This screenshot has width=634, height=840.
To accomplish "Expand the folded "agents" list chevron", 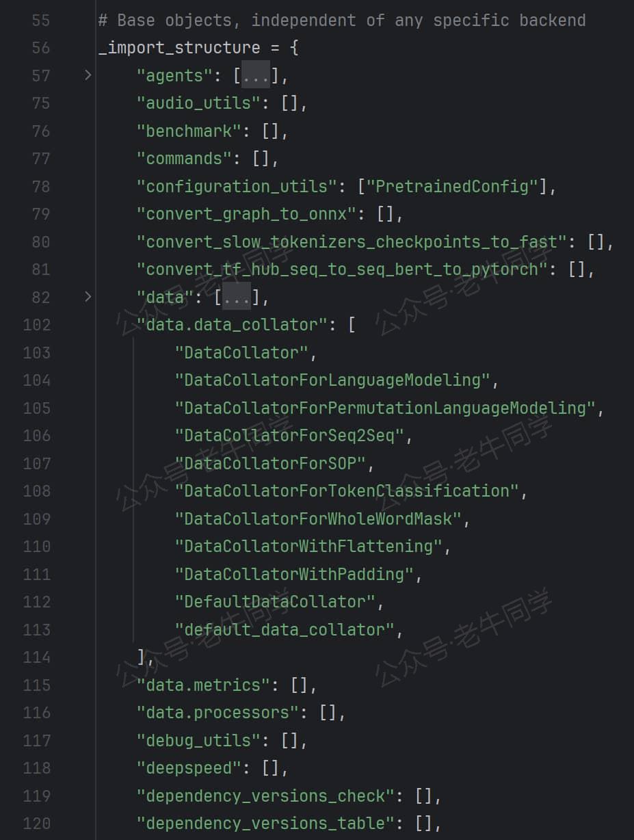I will (x=88, y=75).
